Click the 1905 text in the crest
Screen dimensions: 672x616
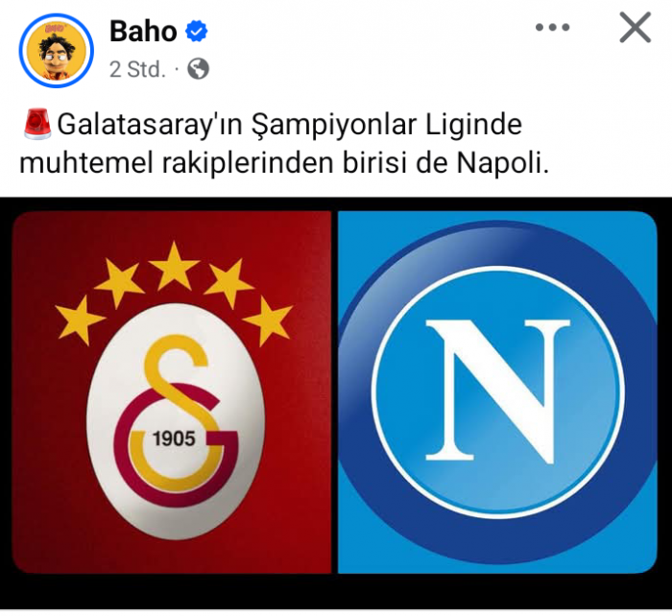(x=175, y=438)
